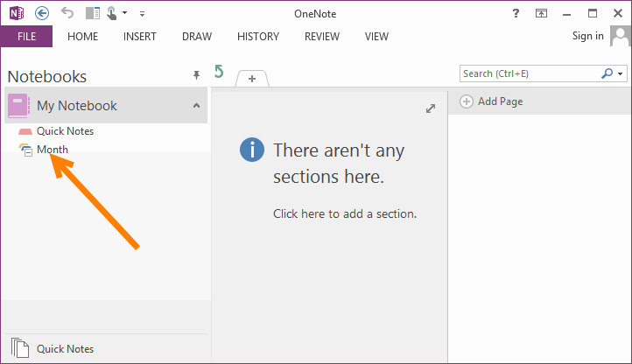Viewport: 632px width, 364px height.
Task: Click the OneNote app logo icon
Action: 17,13
